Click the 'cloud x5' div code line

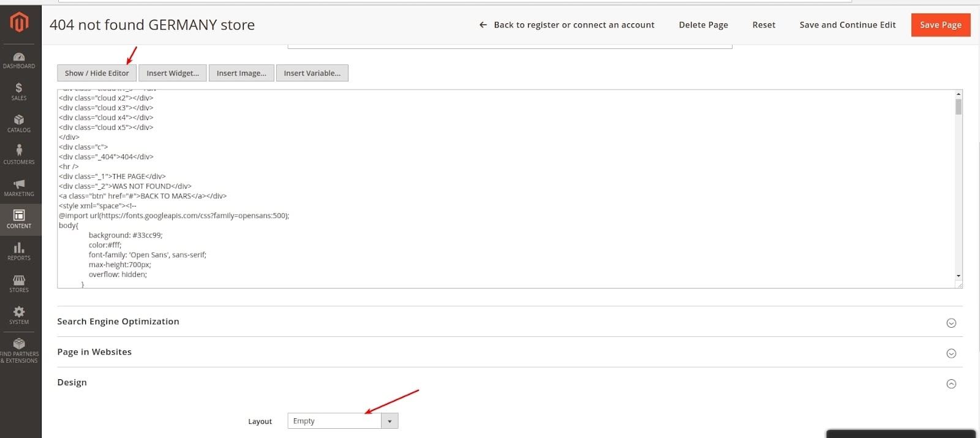pyautogui.click(x=106, y=127)
